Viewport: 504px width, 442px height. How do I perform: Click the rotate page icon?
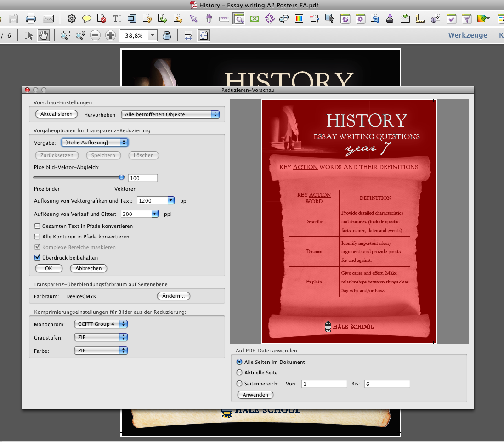point(147,19)
